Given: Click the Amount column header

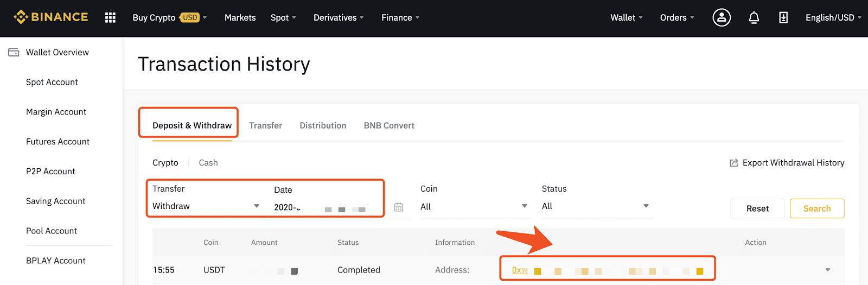Looking at the screenshot, I should [264, 243].
